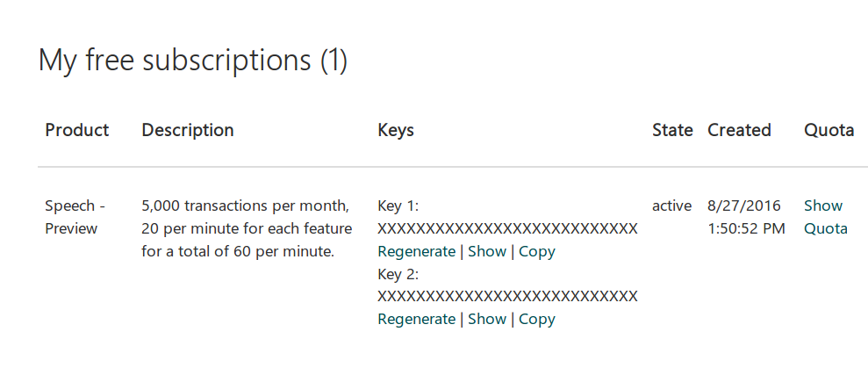Click the active state value

[672, 206]
